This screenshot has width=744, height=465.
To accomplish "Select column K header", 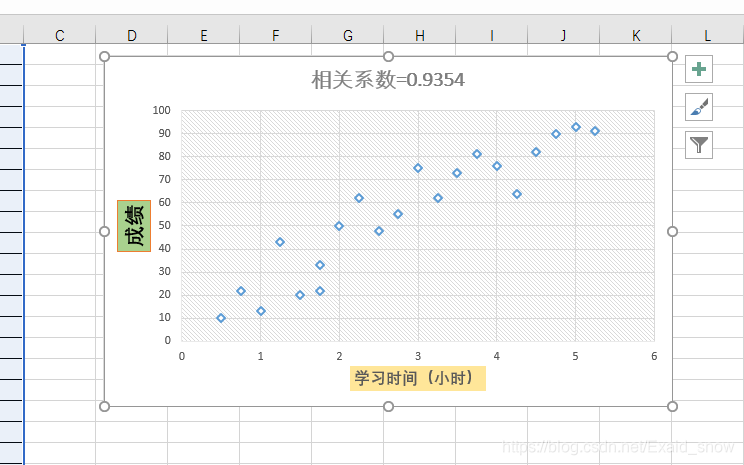I will [636, 35].
